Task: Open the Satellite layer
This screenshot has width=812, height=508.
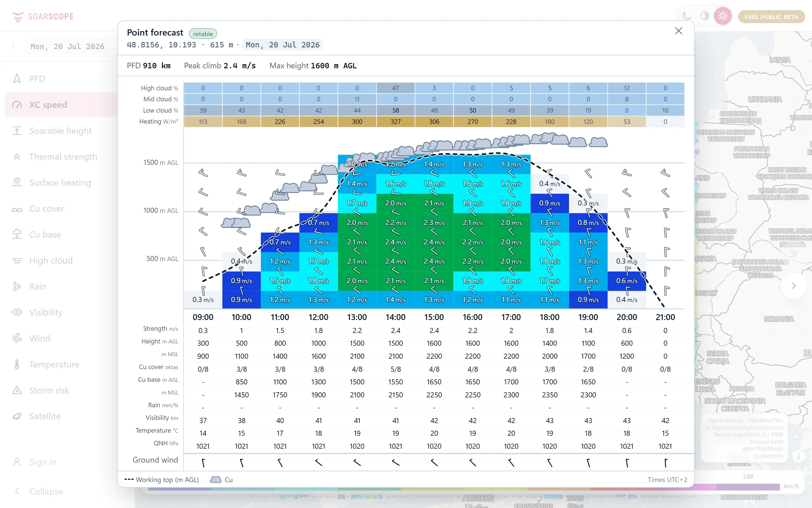Action: (60, 416)
